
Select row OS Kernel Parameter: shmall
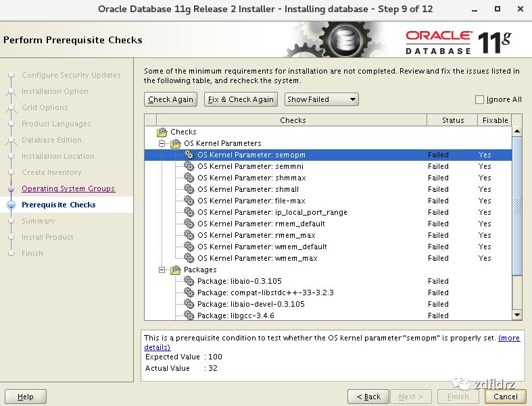328,189
